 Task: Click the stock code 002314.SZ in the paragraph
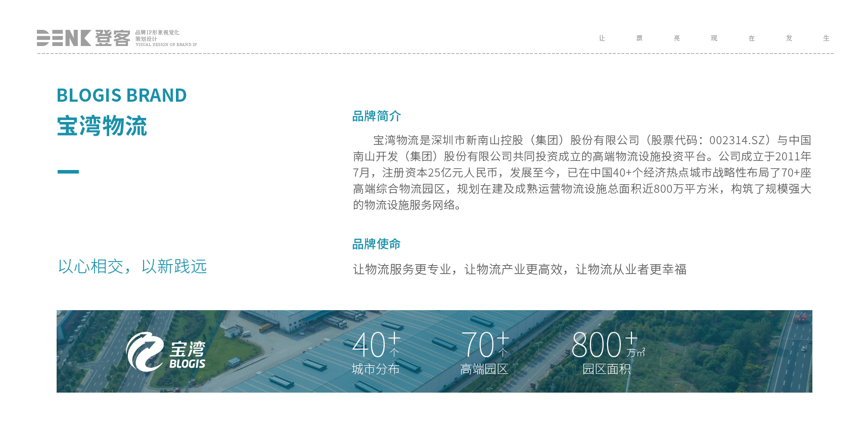click(737, 141)
